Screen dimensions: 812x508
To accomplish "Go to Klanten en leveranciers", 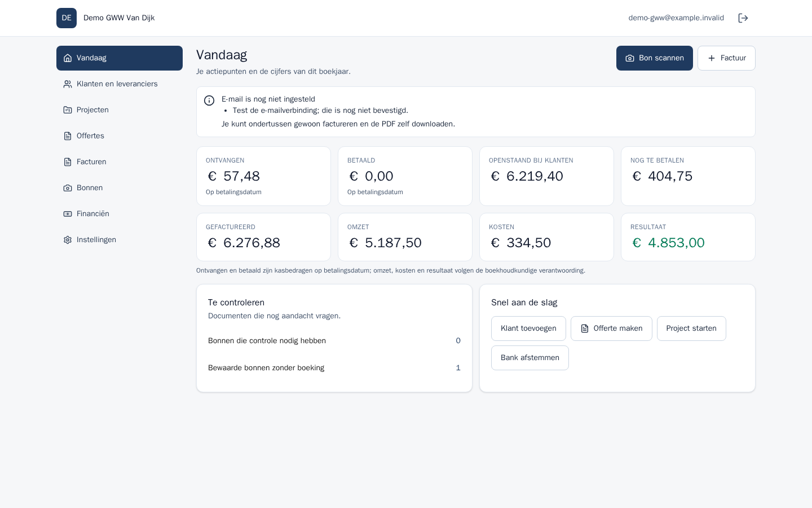I will pyautogui.click(x=120, y=84).
